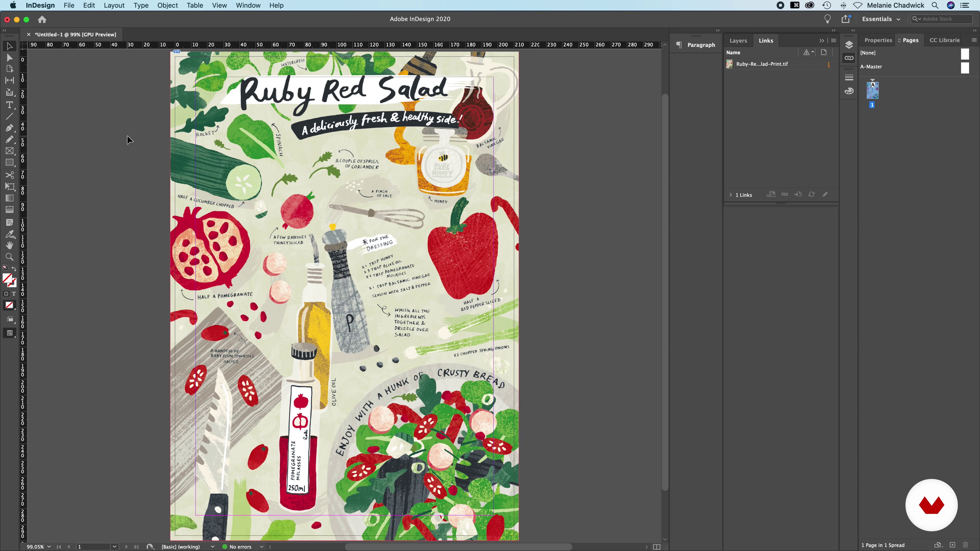Image resolution: width=980 pixels, height=551 pixels.
Task: Open the Stroke panel dock icon
Action: (849, 78)
